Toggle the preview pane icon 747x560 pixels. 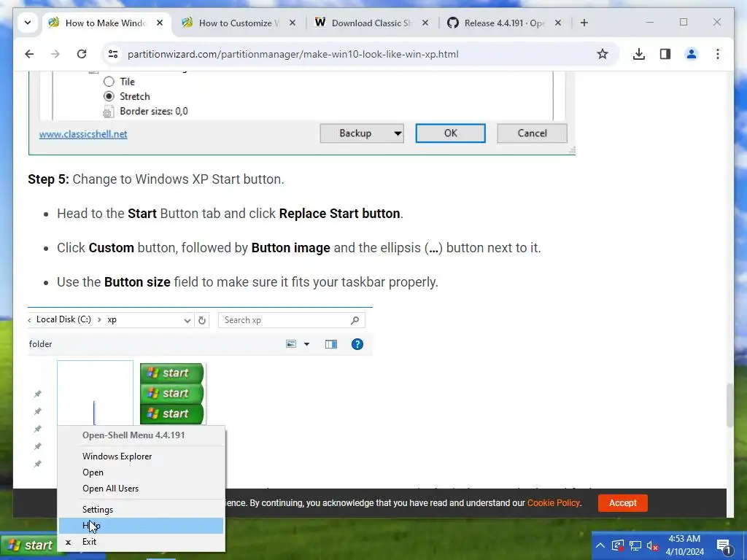pyautogui.click(x=331, y=344)
